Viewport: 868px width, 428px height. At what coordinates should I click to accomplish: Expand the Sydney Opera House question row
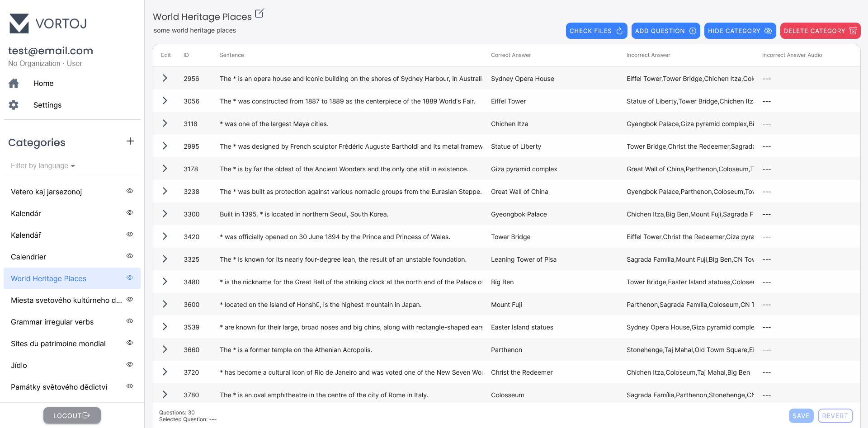coord(165,78)
